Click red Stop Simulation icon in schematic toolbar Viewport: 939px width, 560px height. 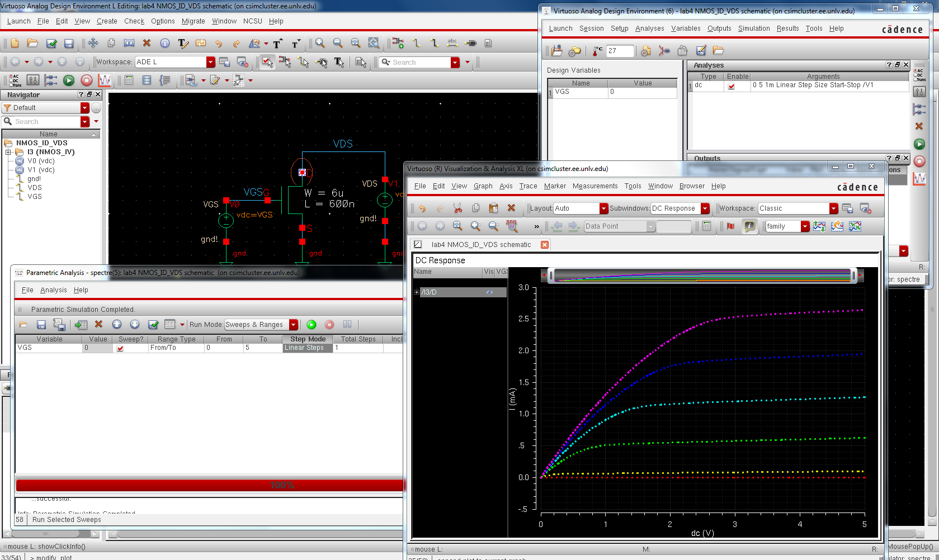[87, 80]
